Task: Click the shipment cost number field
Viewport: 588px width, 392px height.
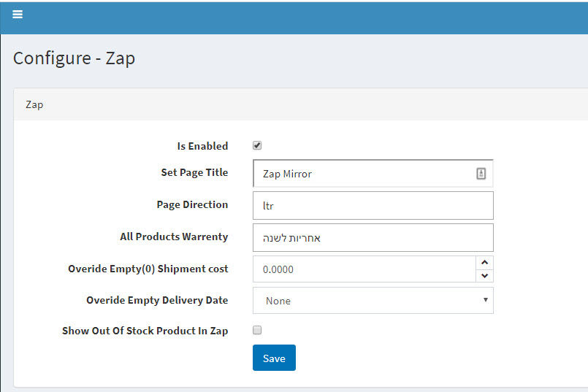Action: coord(364,269)
